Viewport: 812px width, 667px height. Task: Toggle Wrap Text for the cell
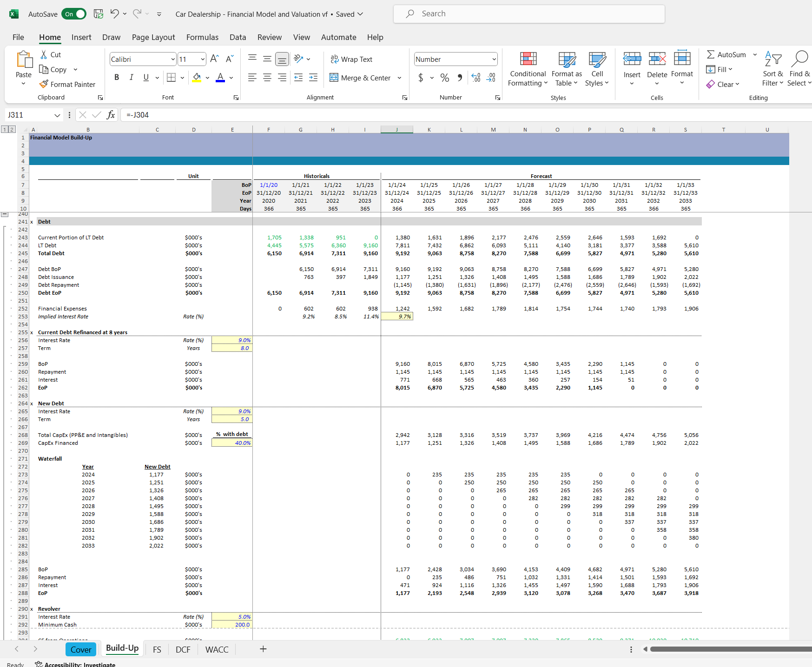pyautogui.click(x=351, y=59)
